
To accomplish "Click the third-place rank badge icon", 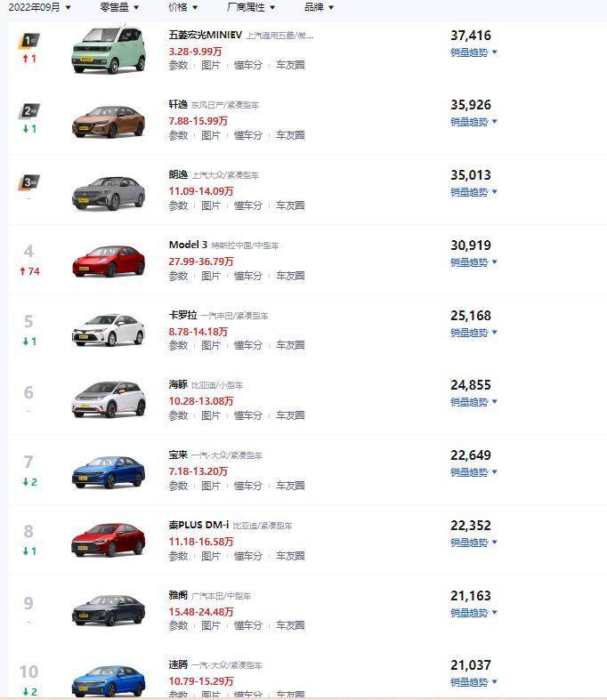I will point(29,182).
